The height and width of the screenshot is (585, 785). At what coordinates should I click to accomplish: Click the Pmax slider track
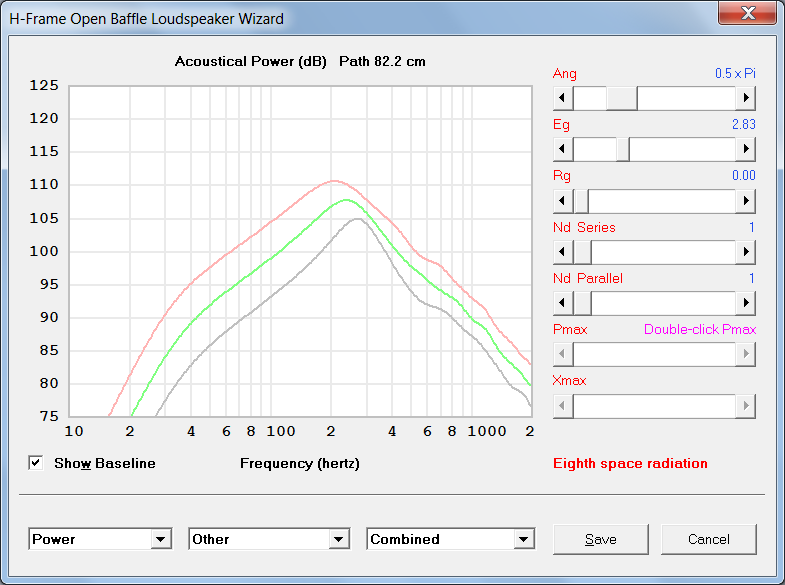tap(654, 354)
